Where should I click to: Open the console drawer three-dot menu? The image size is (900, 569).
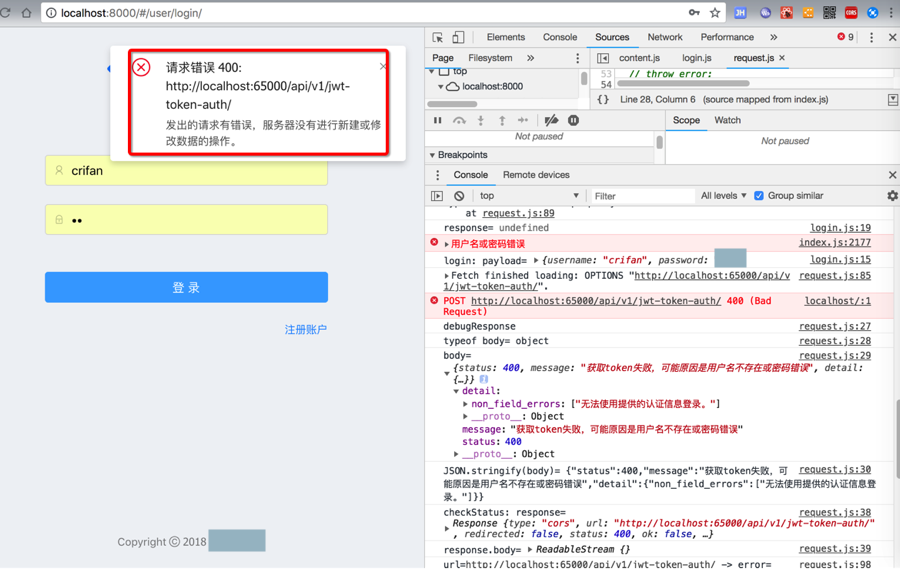coord(437,175)
